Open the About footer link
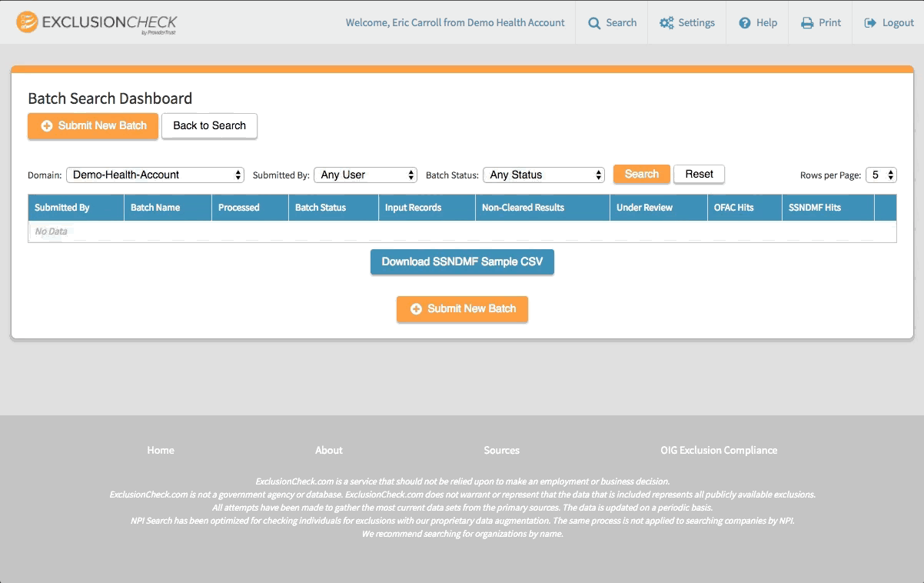 coord(329,451)
